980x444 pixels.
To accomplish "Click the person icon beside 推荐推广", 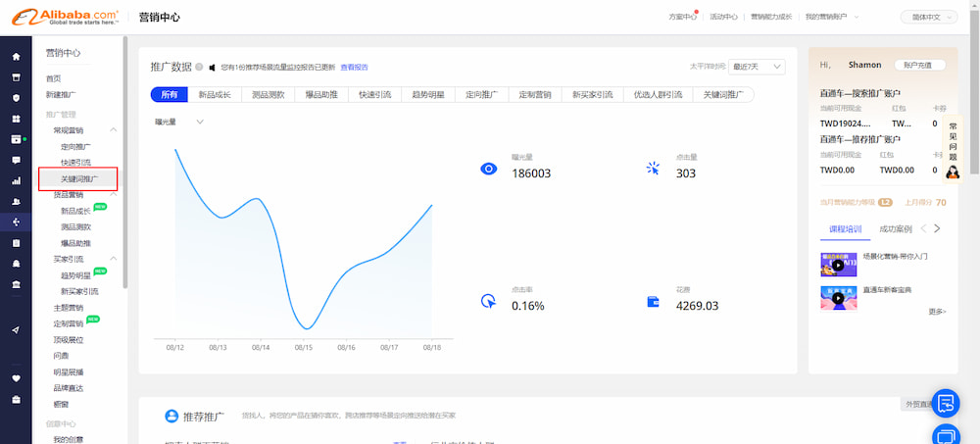I will (x=171, y=416).
